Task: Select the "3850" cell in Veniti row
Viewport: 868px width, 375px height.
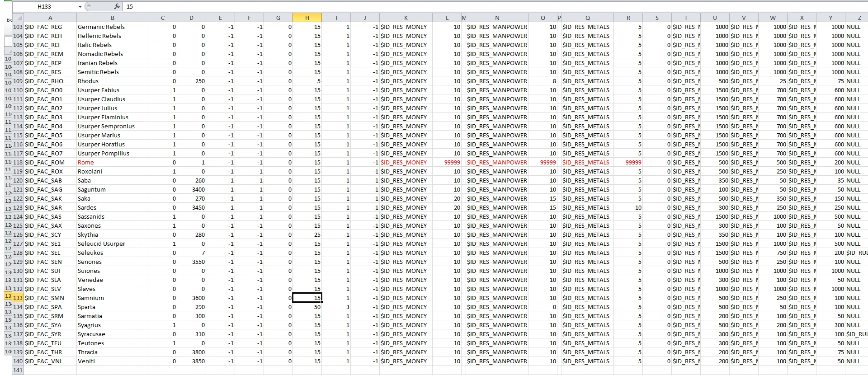Action: (x=191, y=361)
